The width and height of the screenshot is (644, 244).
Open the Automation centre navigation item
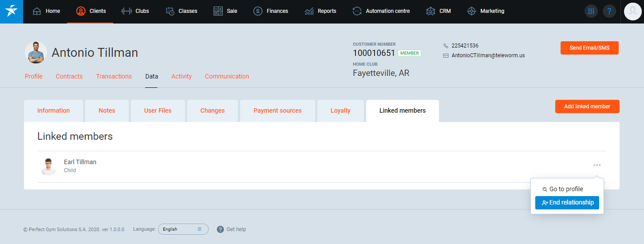coord(381,11)
